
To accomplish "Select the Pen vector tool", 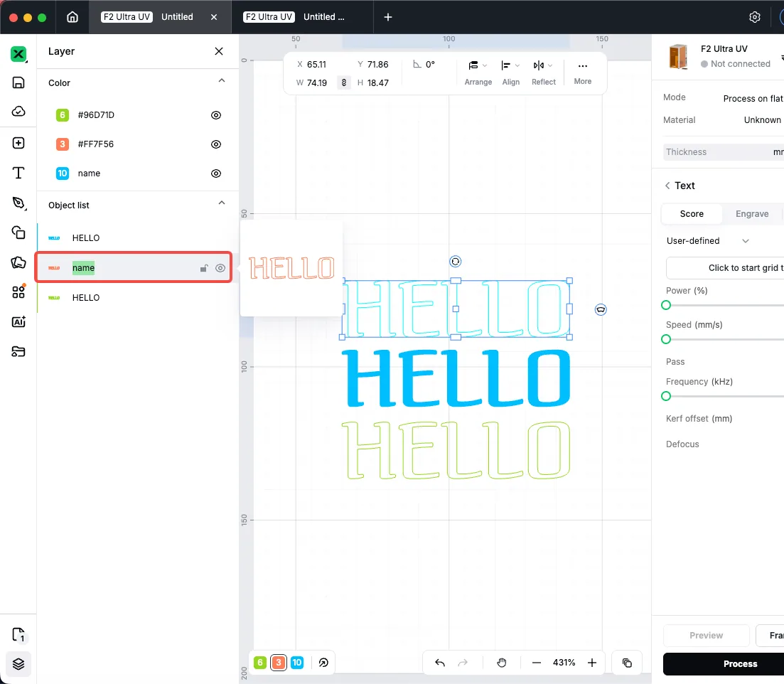I will click(x=18, y=203).
